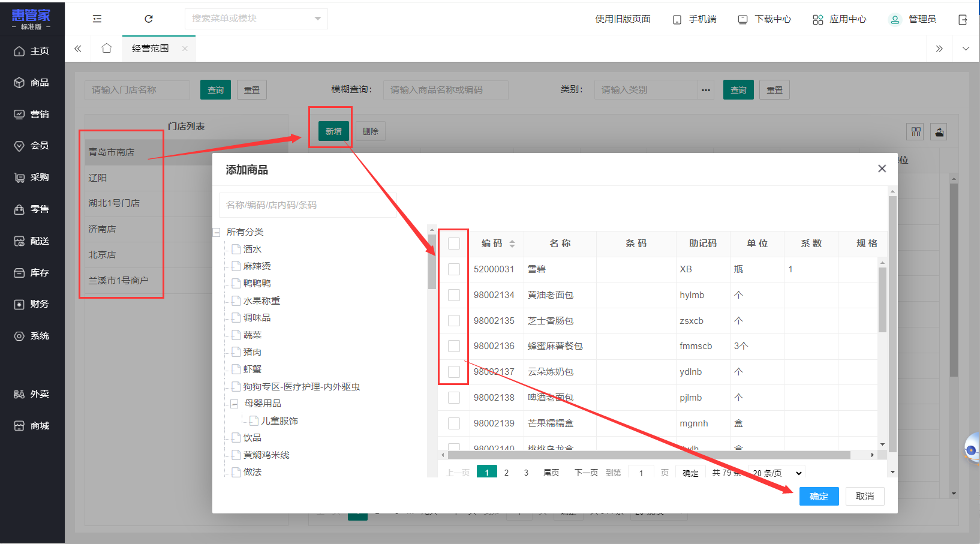Check the 芒果糯糯盒 row checkbox

[454, 423]
